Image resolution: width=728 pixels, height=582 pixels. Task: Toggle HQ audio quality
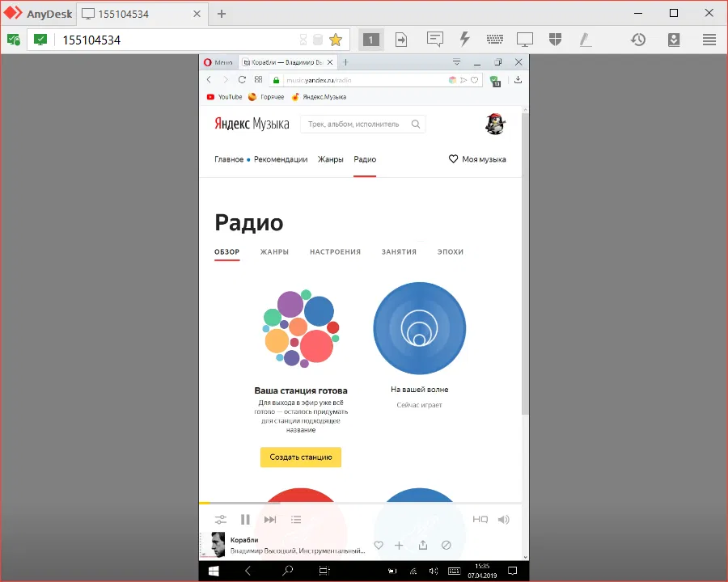[480, 519]
